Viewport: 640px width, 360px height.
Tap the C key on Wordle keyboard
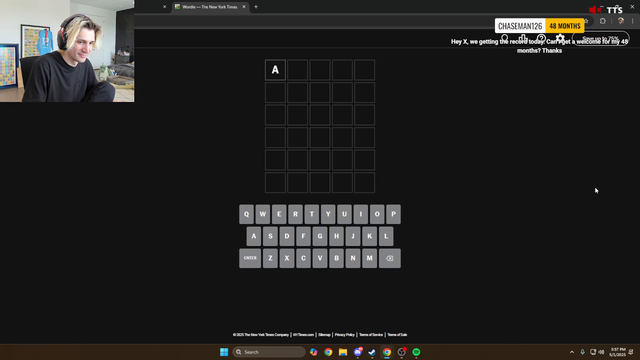click(x=303, y=258)
